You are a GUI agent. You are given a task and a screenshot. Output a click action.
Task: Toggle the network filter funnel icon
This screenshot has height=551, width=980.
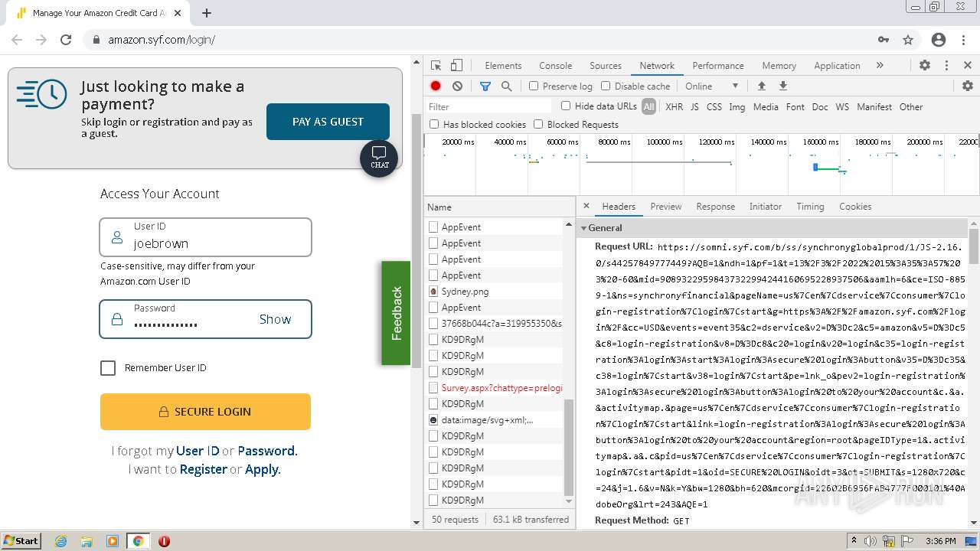click(x=485, y=86)
